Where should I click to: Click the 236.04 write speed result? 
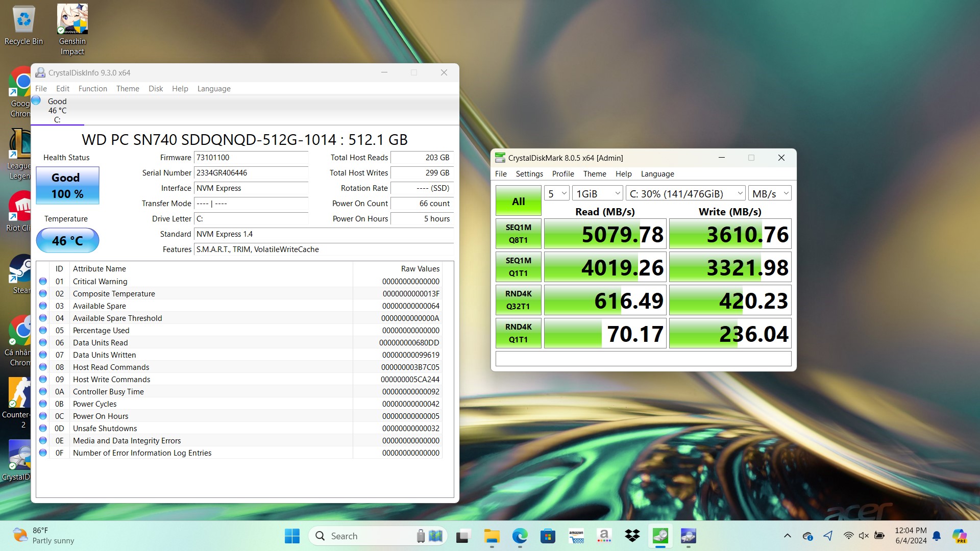point(730,333)
